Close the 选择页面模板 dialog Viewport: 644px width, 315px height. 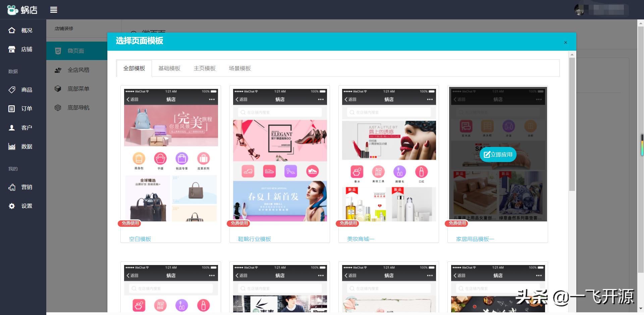click(x=566, y=42)
